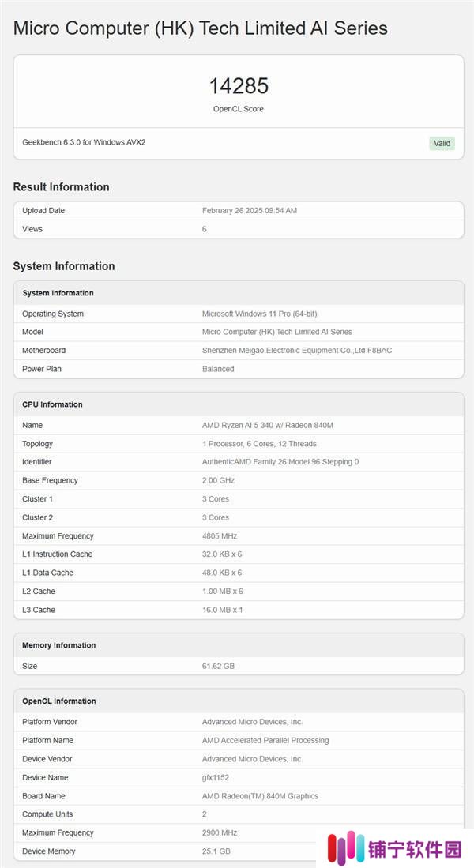Click the watermark logo icon
This screenshot has height=868, width=474.
pyautogui.click(x=346, y=848)
